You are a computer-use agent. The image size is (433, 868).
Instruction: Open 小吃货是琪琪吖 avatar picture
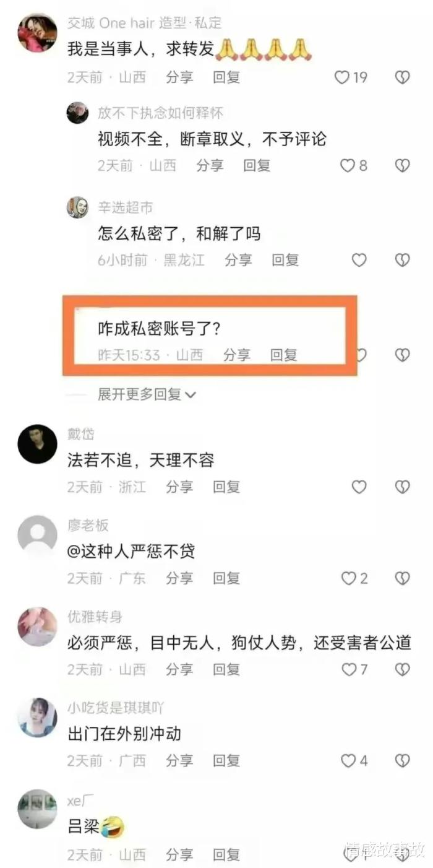(37, 718)
